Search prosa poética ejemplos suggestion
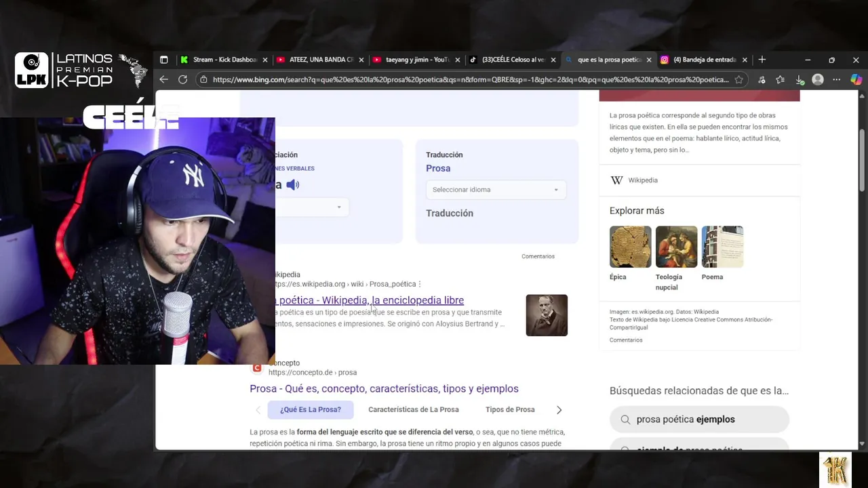The width and height of the screenshot is (868, 488). 699,420
